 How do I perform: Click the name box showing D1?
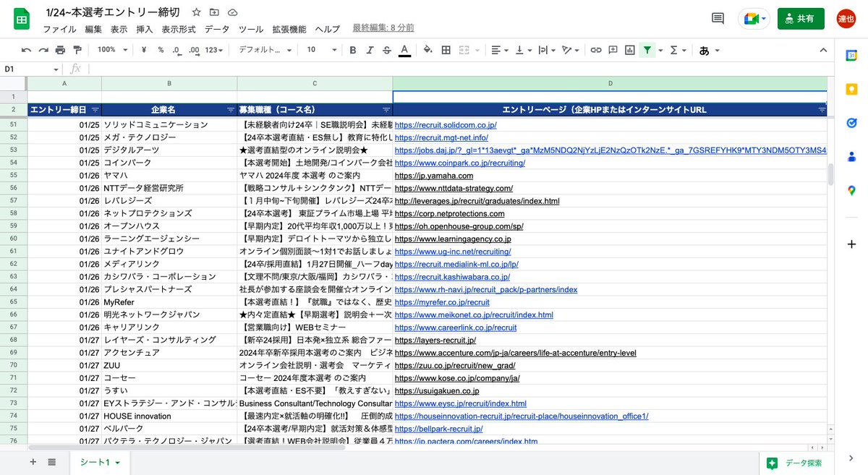tap(31, 69)
